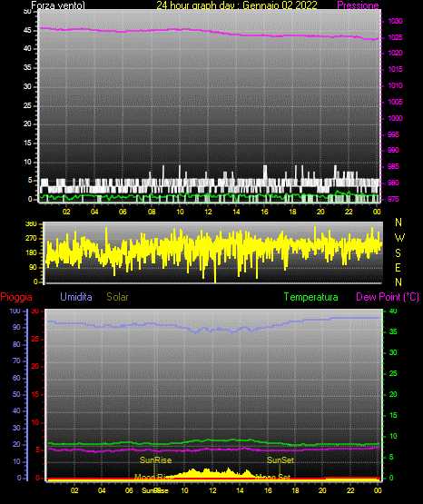Select the green 'Temperatura' legend label

pos(311,297)
